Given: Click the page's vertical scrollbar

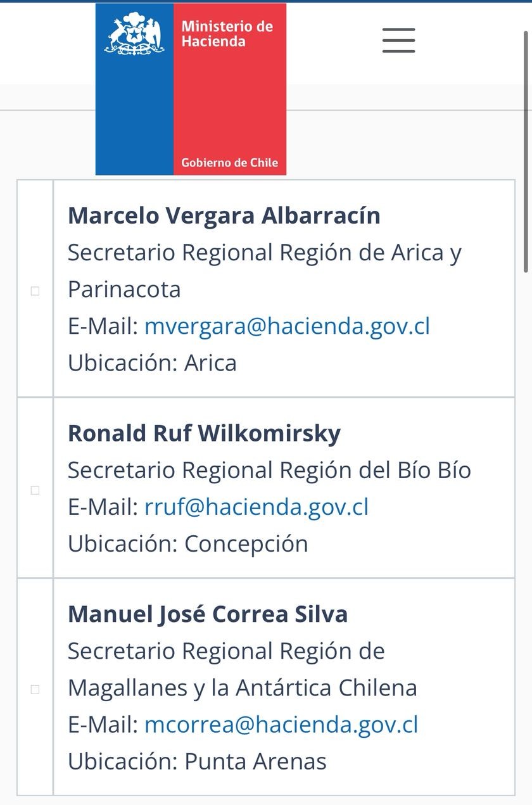Looking at the screenshot, I should coord(526,152).
